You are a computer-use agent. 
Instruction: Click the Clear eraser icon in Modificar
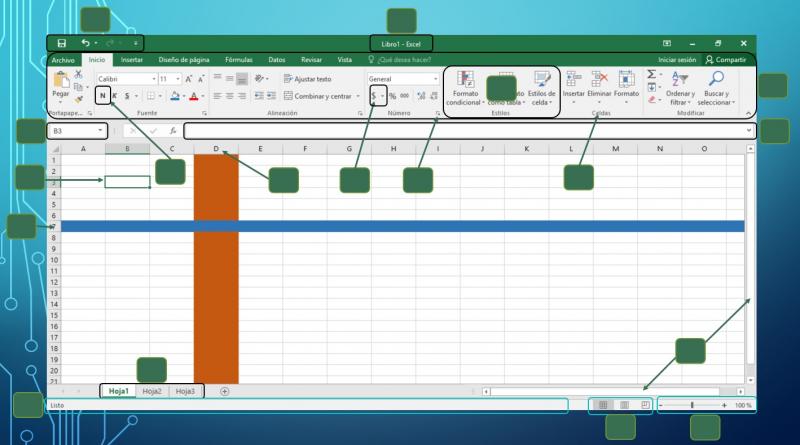[652, 100]
